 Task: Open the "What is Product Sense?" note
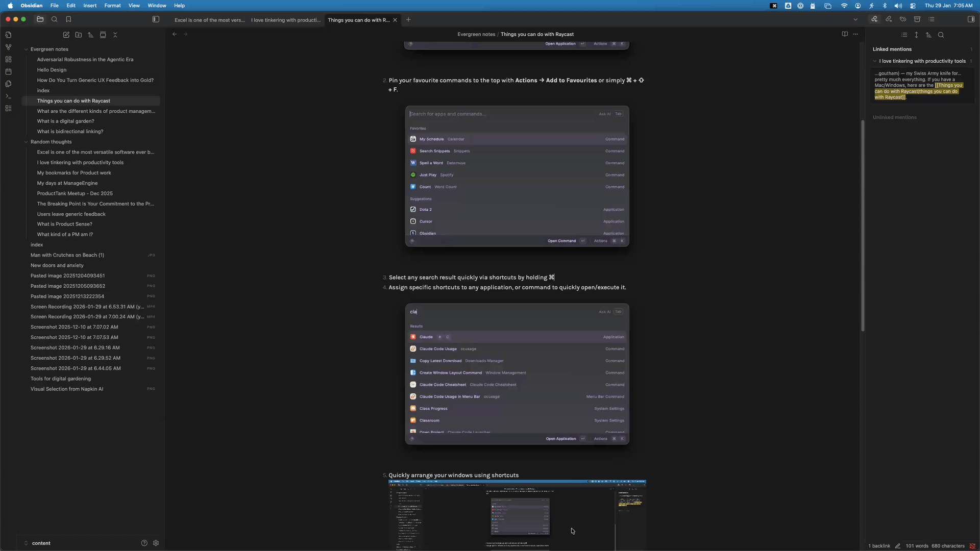64,224
